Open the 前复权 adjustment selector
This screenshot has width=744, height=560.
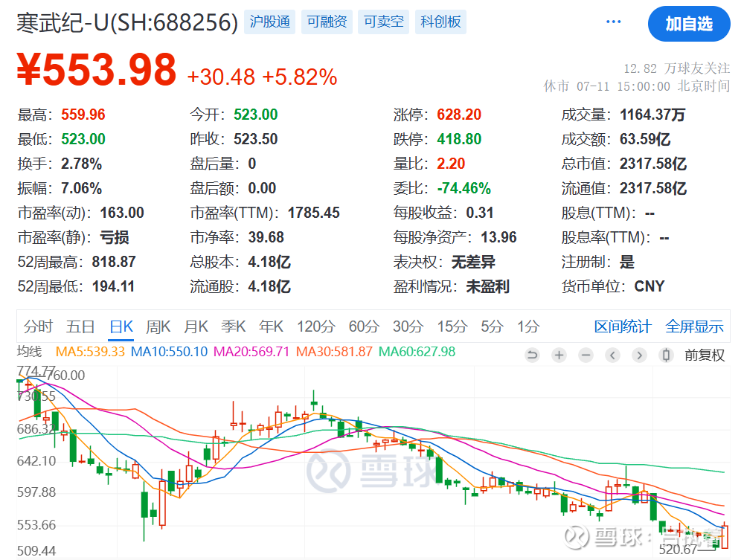pyautogui.click(x=705, y=355)
